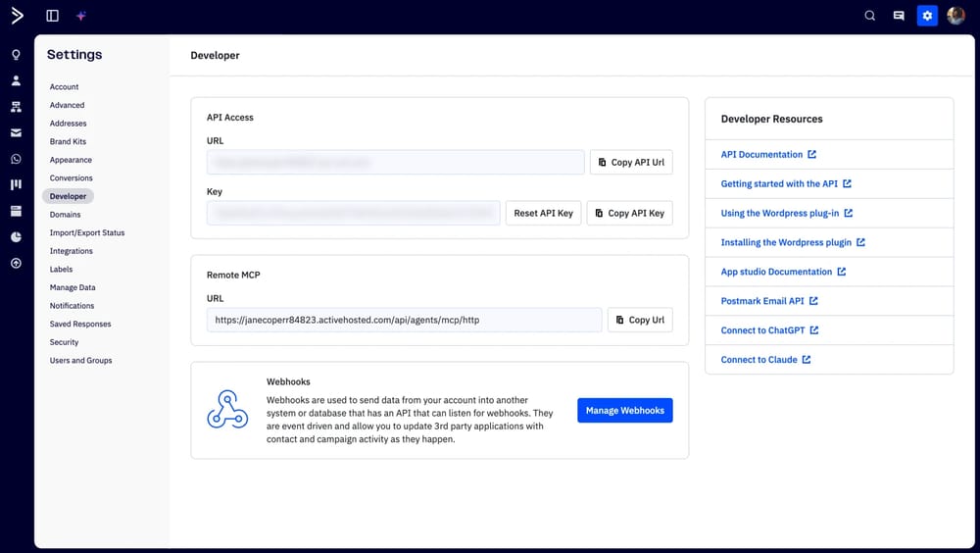Open Getting started with the API link
The height and width of the screenshot is (553, 980).
[x=779, y=184]
